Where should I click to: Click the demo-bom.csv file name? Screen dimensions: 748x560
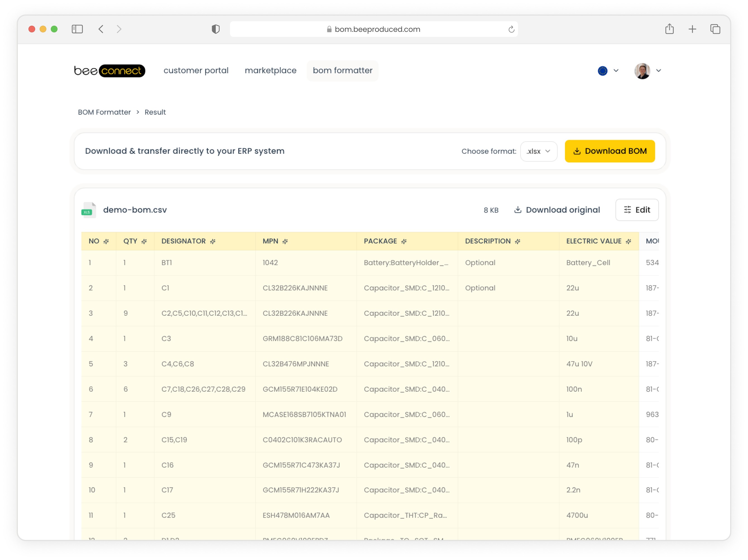[135, 210]
